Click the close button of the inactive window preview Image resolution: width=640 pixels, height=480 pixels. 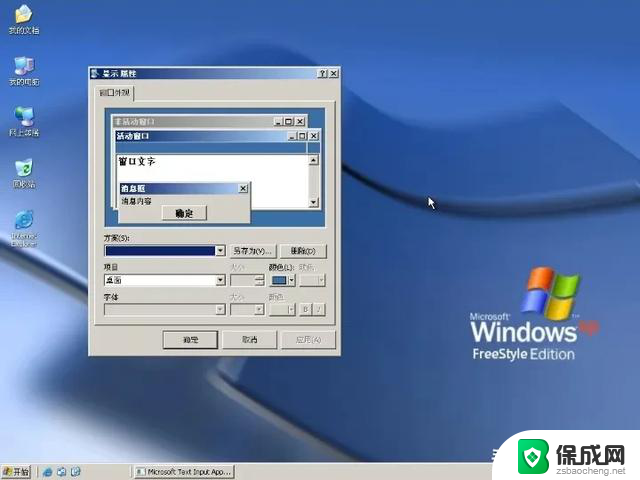(300, 122)
